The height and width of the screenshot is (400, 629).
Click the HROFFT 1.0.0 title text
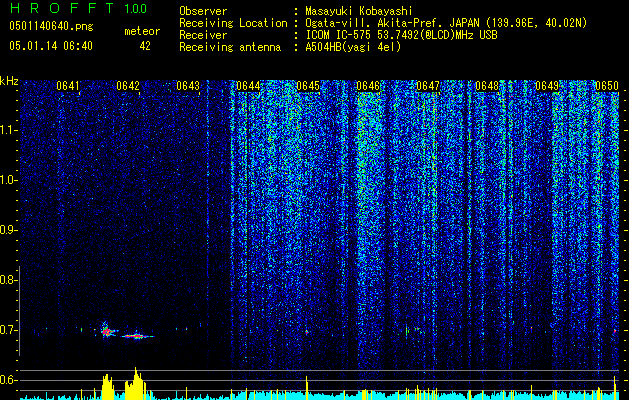click(x=79, y=8)
